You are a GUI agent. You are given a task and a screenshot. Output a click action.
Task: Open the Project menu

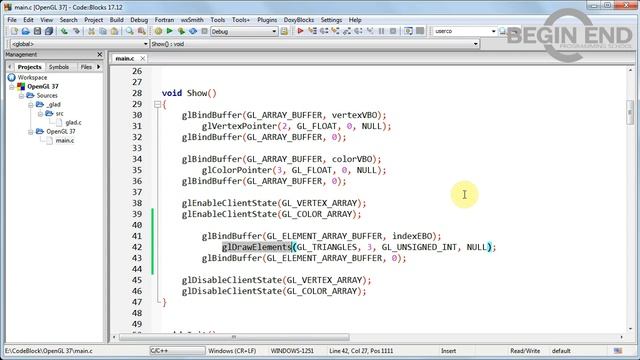93,20
